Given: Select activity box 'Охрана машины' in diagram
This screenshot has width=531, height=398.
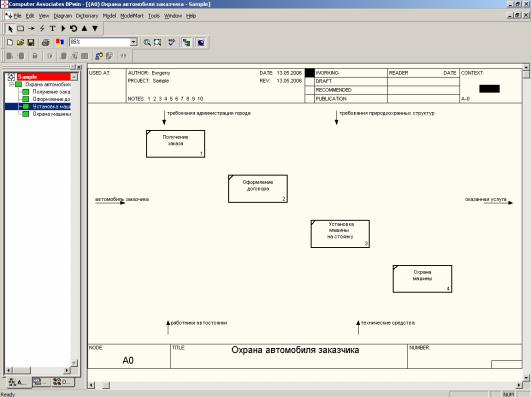Looking at the screenshot, I should pyautogui.click(x=422, y=279).
